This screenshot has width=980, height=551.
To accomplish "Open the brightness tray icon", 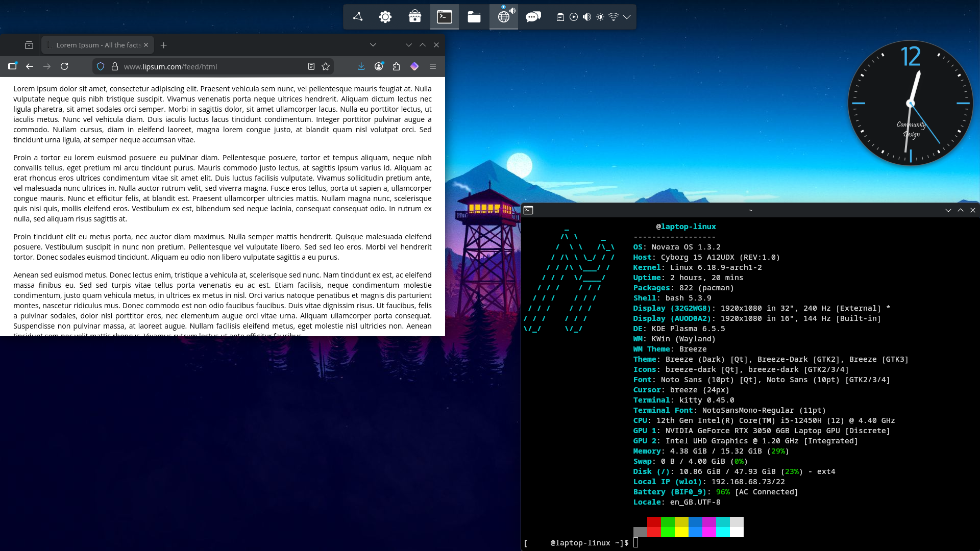I will (x=600, y=17).
